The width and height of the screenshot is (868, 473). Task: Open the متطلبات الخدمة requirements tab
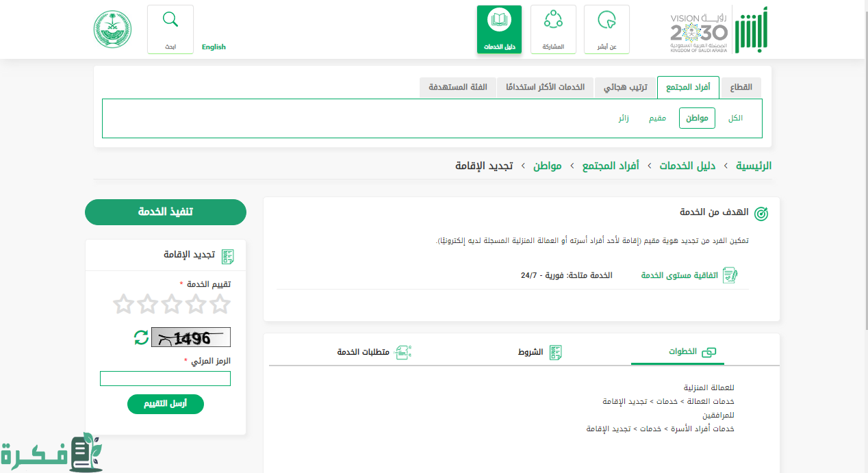(373, 352)
